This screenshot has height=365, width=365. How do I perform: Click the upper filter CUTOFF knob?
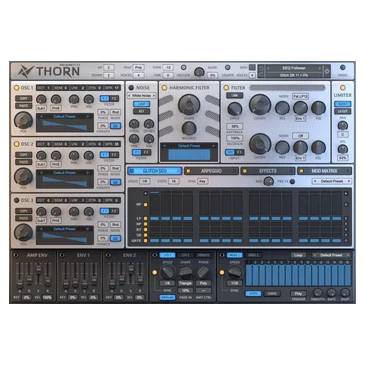(260, 105)
